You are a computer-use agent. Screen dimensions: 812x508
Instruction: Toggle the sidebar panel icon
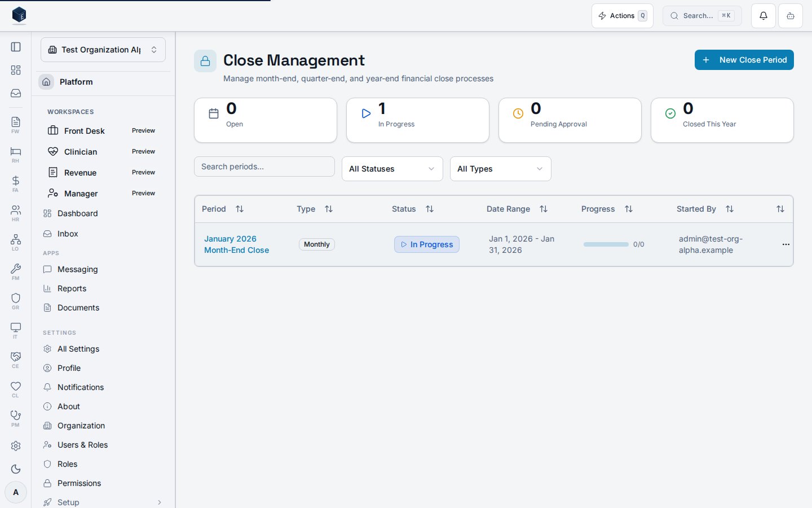click(x=16, y=47)
